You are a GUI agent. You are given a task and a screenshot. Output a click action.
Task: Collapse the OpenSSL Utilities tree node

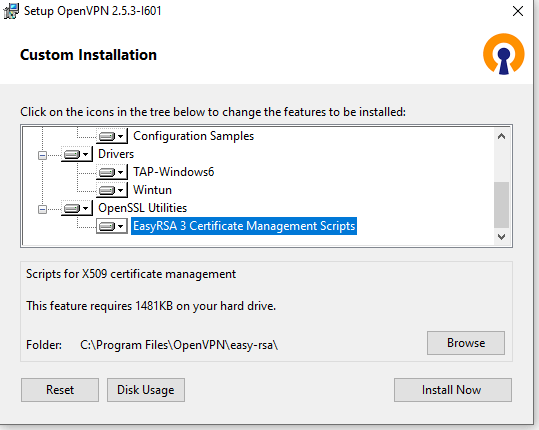coord(42,209)
